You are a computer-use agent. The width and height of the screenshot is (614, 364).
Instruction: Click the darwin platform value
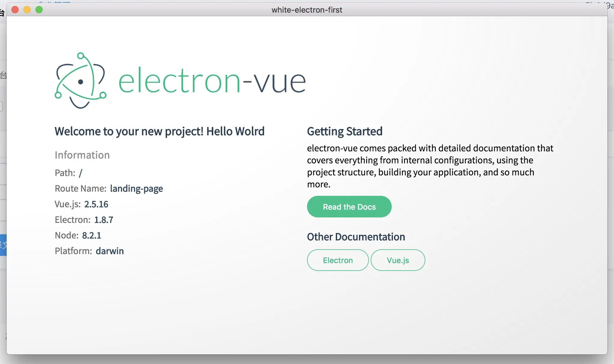[x=110, y=251]
